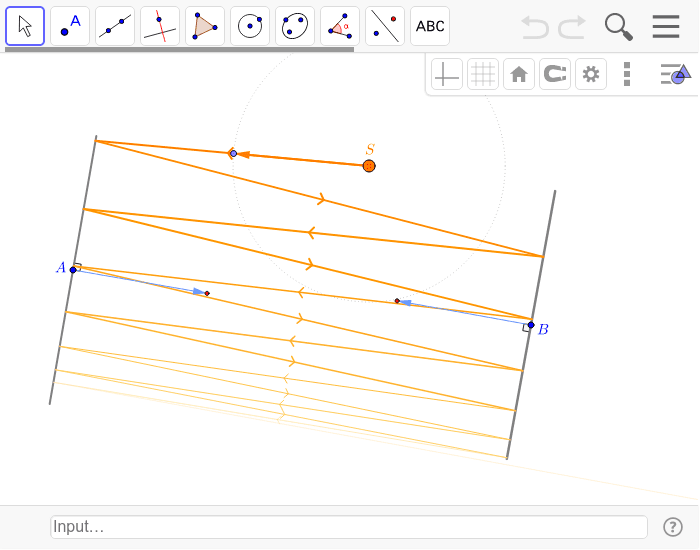The width and height of the screenshot is (700, 550).
Task: Open the hamburger main menu
Action: (x=666, y=26)
